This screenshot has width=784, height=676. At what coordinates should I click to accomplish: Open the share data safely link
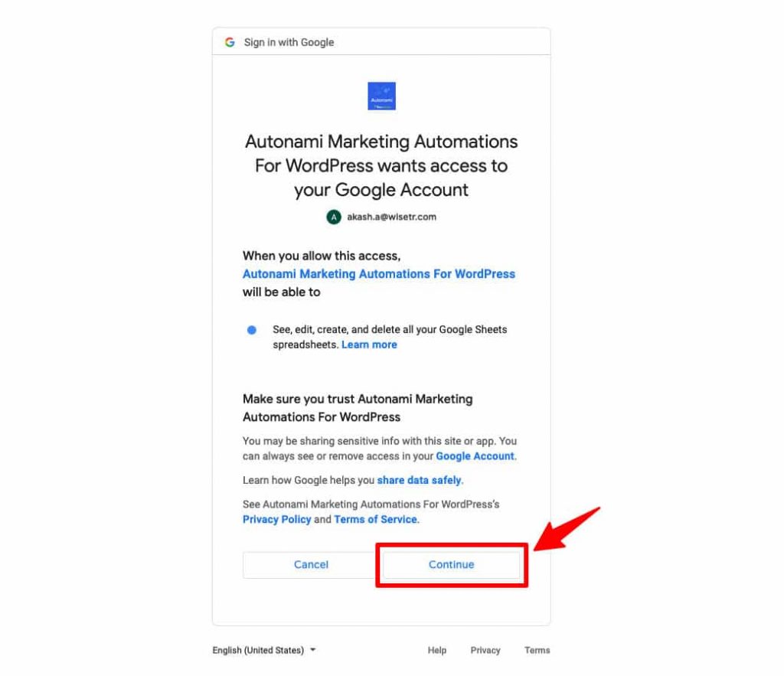(x=419, y=480)
